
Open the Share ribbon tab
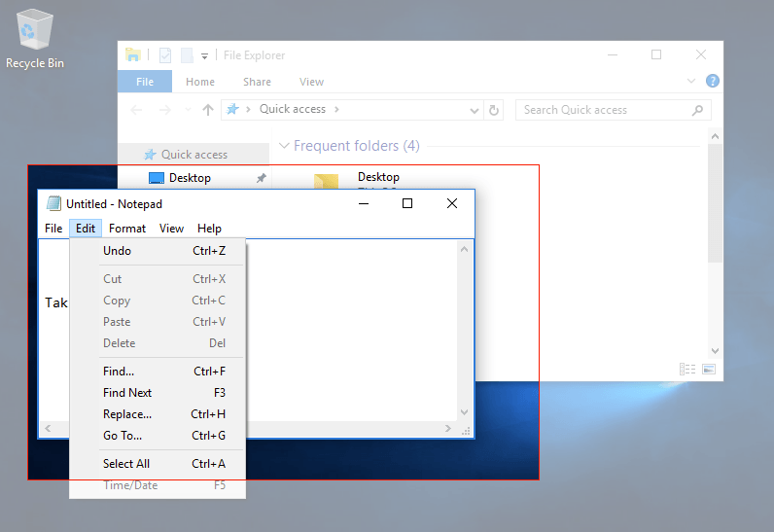click(257, 82)
